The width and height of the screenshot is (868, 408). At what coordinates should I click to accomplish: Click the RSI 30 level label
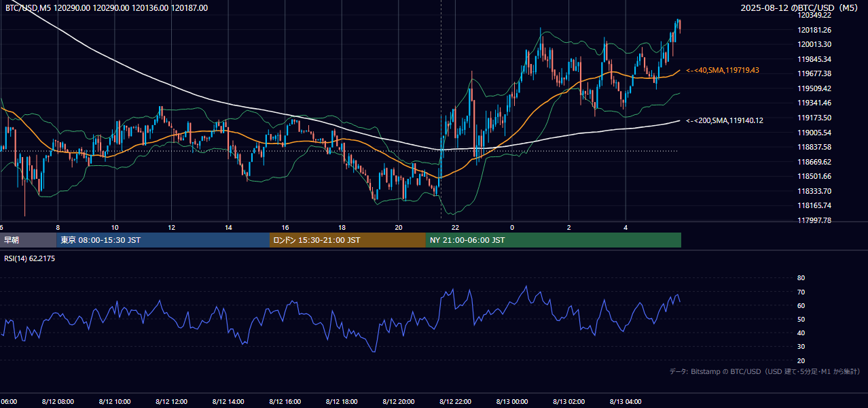pyautogui.click(x=801, y=347)
